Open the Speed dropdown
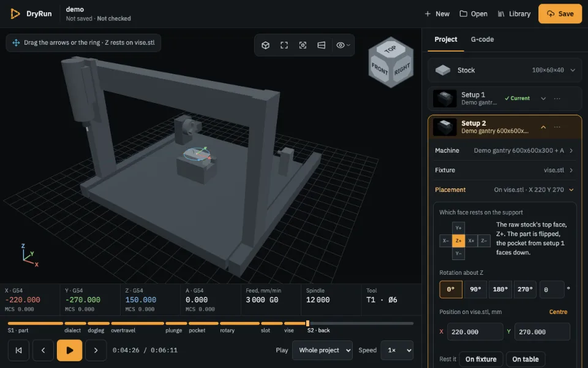 tap(397, 350)
